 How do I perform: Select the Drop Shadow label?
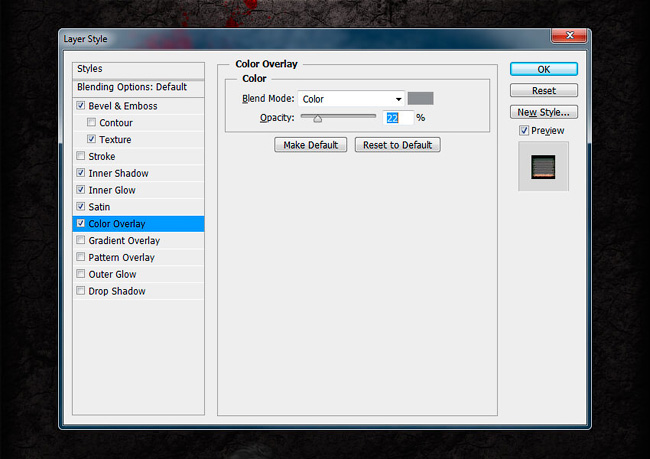(x=117, y=291)
